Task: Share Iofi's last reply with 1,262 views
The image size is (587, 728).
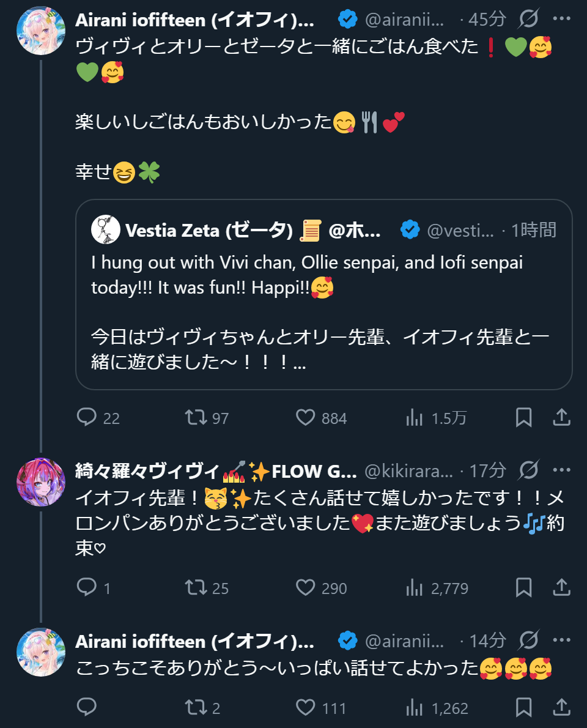Action: pos(561,708)
